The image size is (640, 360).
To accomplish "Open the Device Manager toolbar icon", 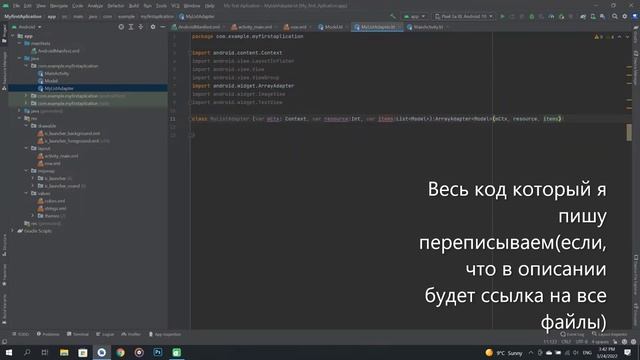I will (x=593, y=16).
